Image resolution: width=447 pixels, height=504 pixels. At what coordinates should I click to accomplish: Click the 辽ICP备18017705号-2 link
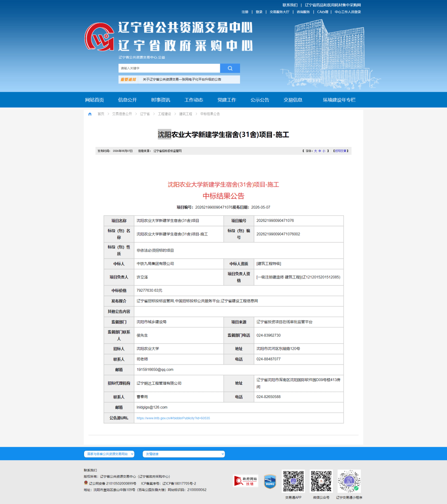coord(179,483)
